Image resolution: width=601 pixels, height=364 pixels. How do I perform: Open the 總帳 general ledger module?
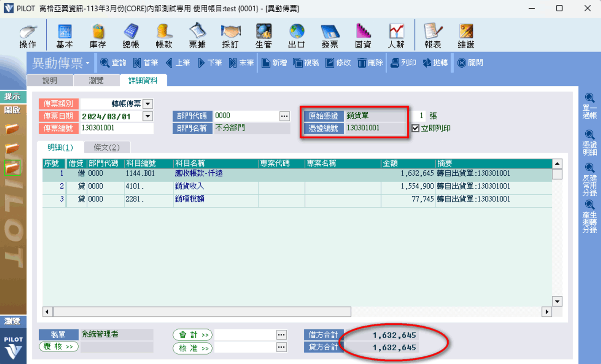click(131, 36)
